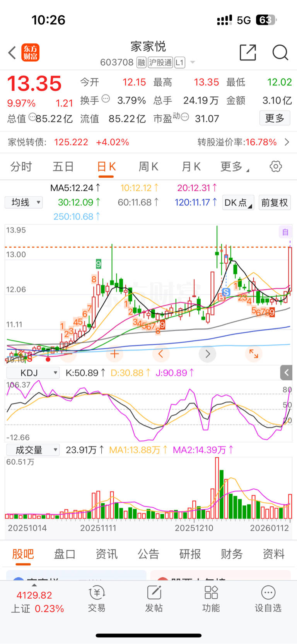Image resolution: width=297 pixels, height=644 pixels.
Task: Tap the current price 13.35
Action: click(34, 83)
